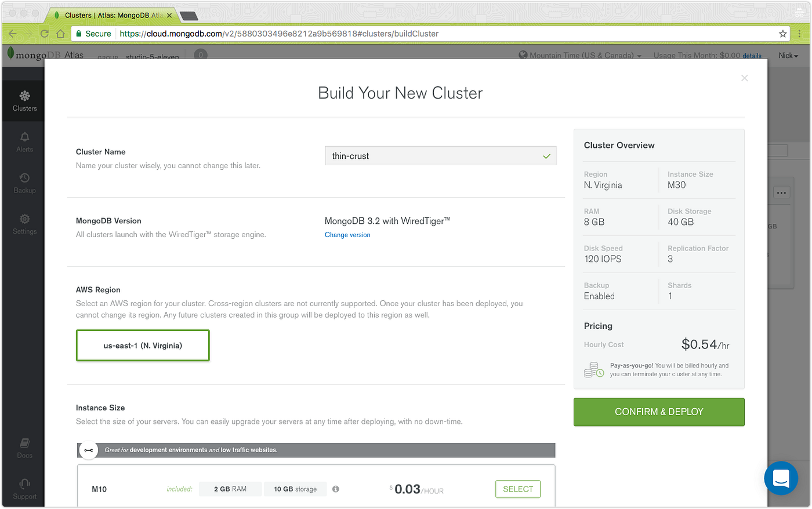The height and width of the screenshot is (509, 812).
Task: Click the cluster name validation checkmark
Action: tap(546, 156)
